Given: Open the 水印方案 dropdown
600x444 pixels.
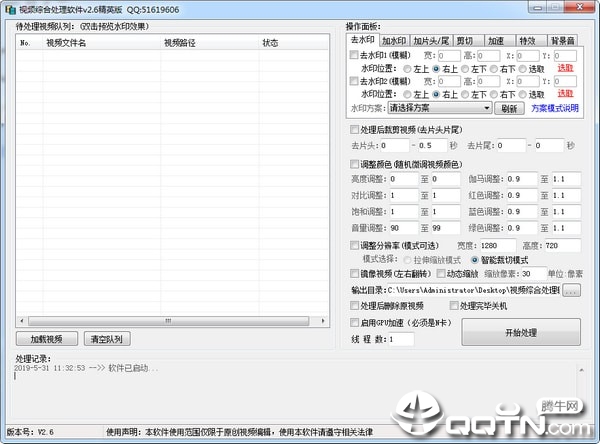Looking at the screenshot, I should 440,108.
